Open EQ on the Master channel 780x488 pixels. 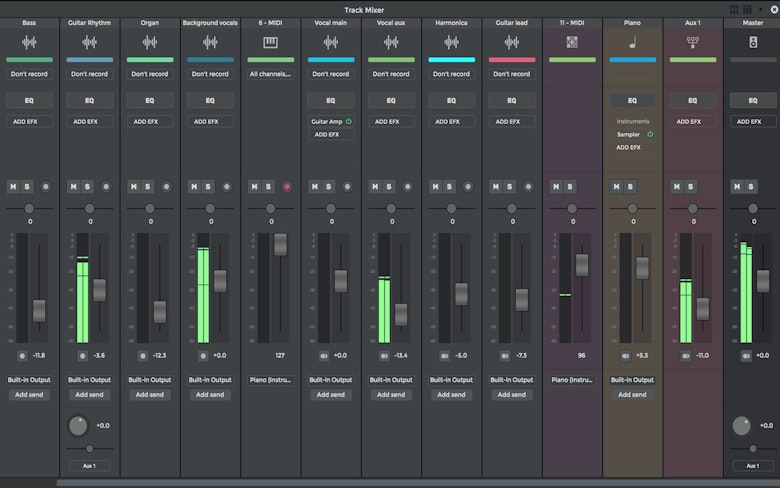click(x=753, y=100)
